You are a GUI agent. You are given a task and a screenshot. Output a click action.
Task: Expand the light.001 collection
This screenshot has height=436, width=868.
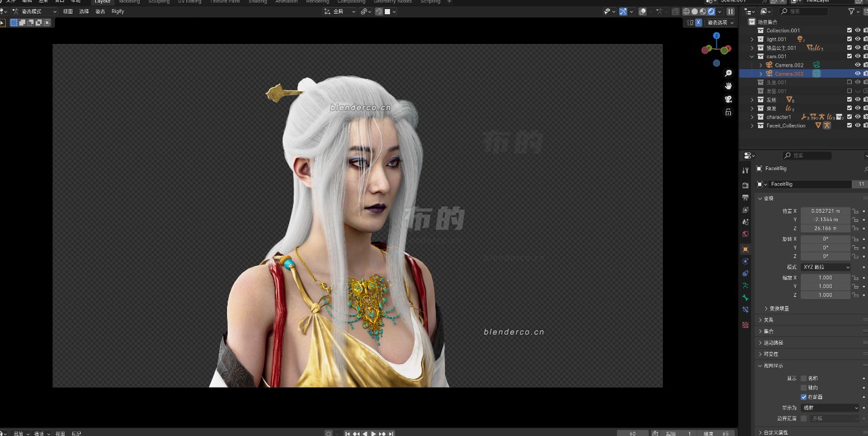coord(752,39)
